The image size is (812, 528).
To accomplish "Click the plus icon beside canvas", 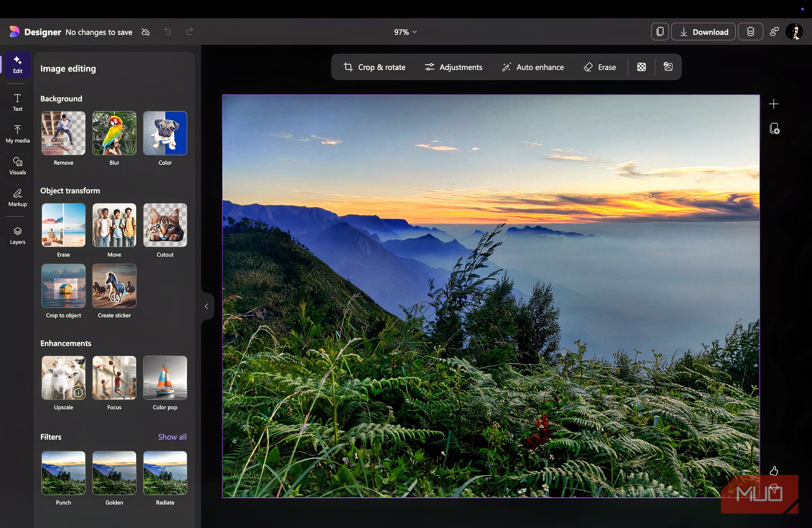I will (x=774, y=104).
